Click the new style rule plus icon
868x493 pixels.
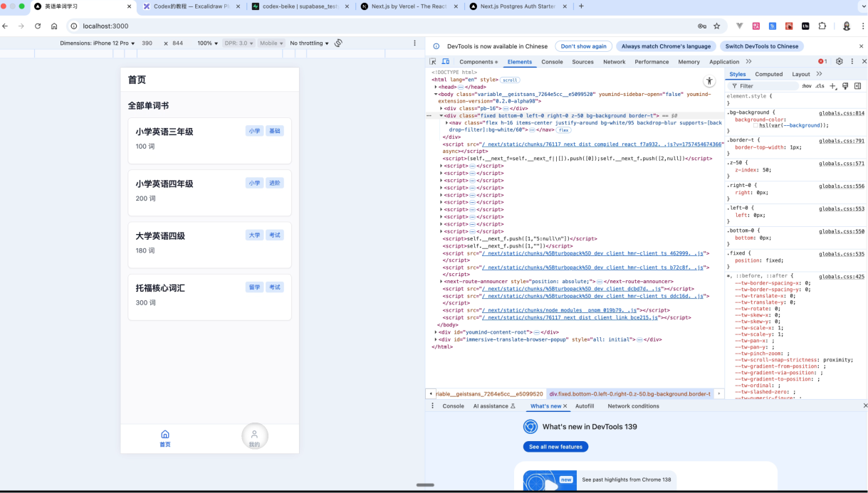(832, 86)
